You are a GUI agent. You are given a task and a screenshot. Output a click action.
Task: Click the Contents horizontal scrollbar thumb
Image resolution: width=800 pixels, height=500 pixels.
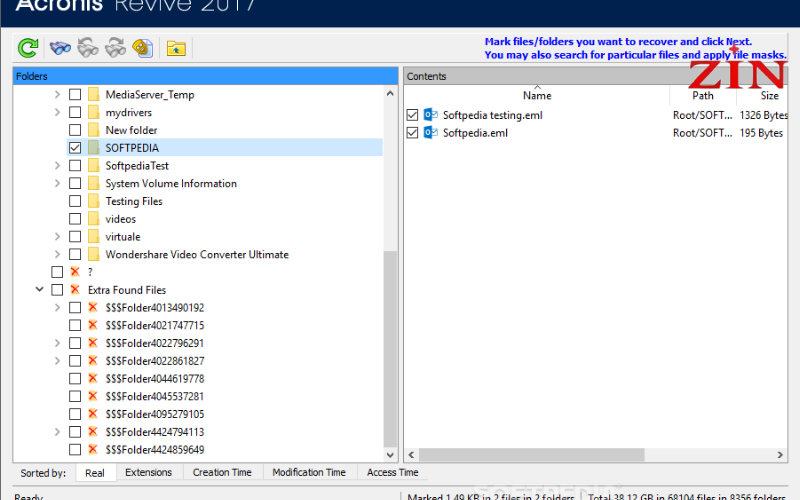532,455
